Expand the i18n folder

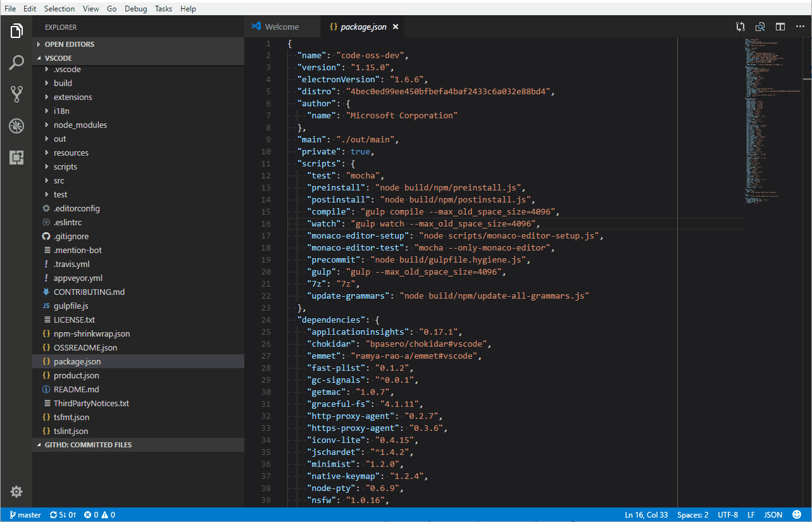(138, 111)
